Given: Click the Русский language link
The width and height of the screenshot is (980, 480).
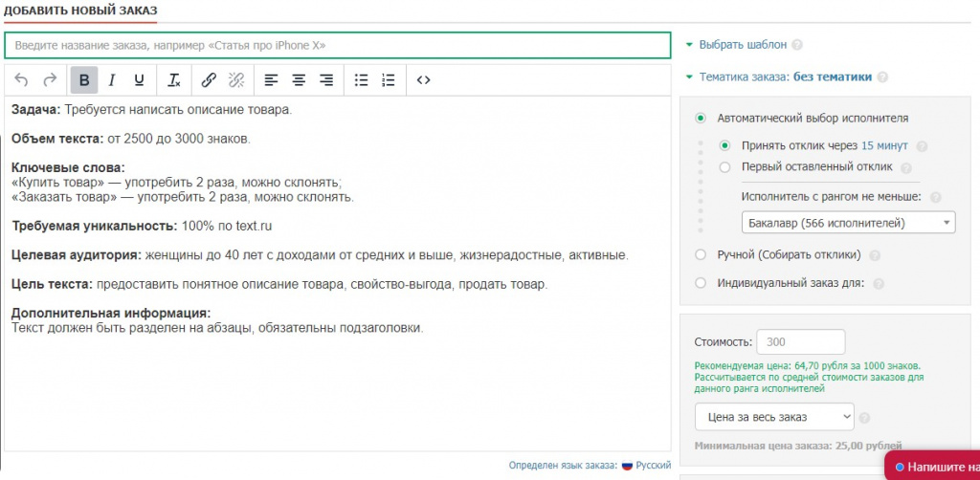Looking at the screenshot, I should [x=653, y=466].
